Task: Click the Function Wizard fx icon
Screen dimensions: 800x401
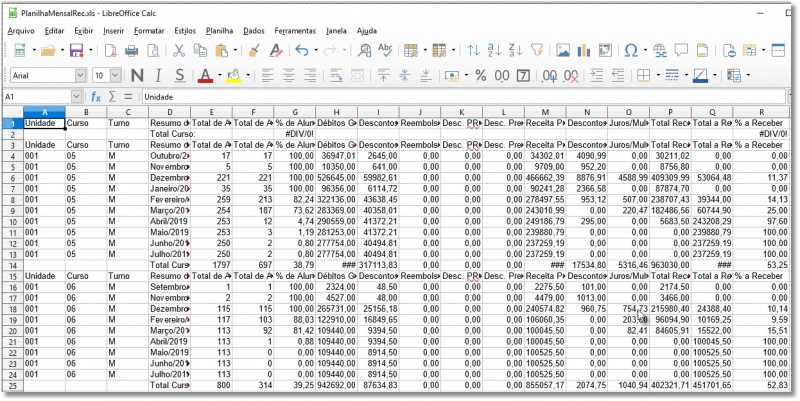Action: point(96,97)
